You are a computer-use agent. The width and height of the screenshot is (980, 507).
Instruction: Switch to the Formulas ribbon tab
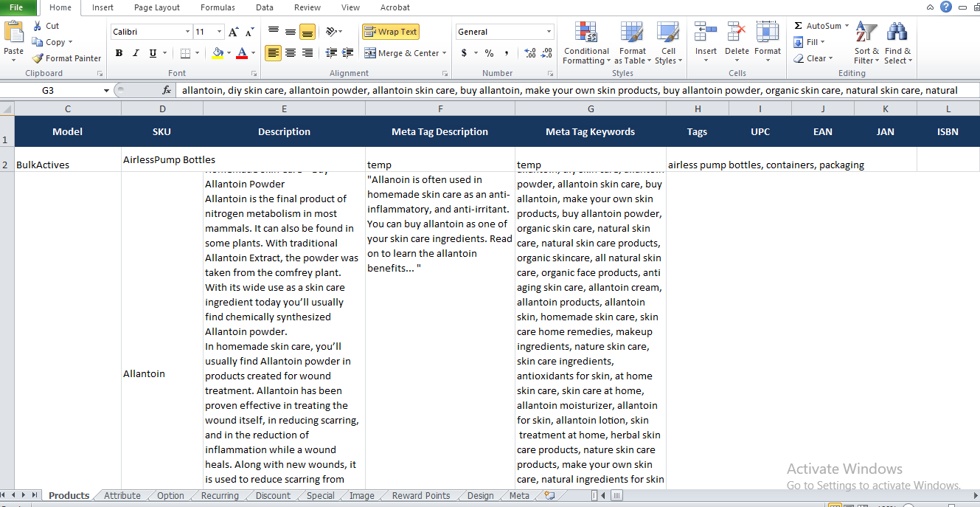(218, 8)
